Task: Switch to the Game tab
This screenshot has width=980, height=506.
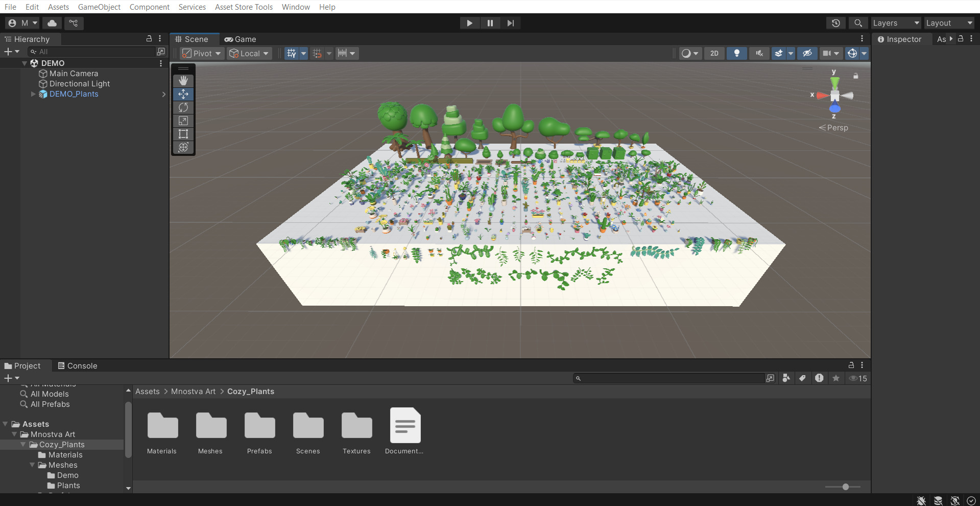Action: coord(241,39)
